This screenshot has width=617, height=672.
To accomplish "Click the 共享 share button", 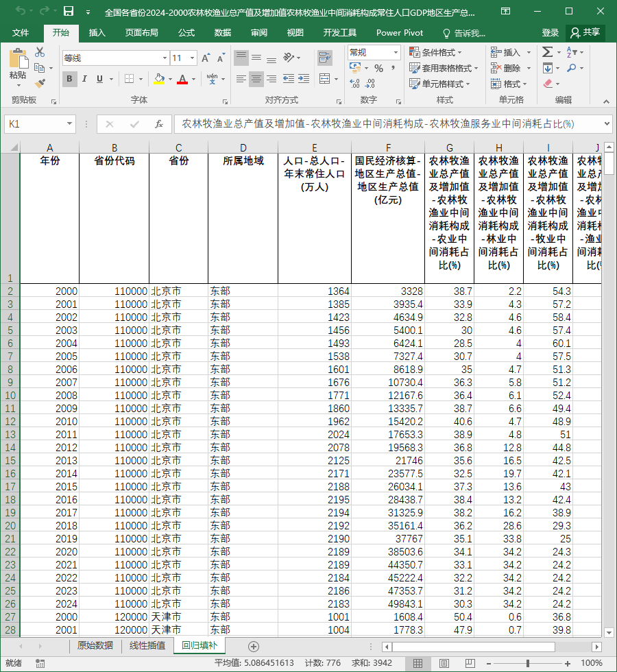I will [x=585, y=33].
